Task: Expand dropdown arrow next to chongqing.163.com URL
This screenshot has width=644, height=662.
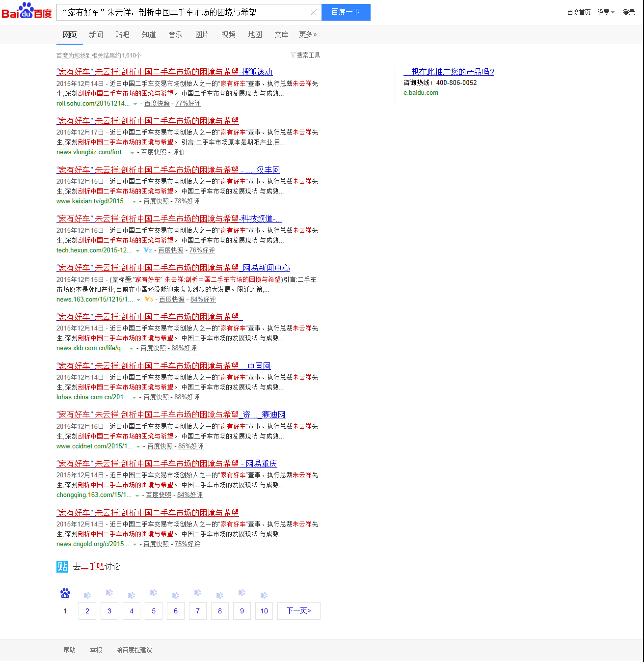Action: click(137, 496)
